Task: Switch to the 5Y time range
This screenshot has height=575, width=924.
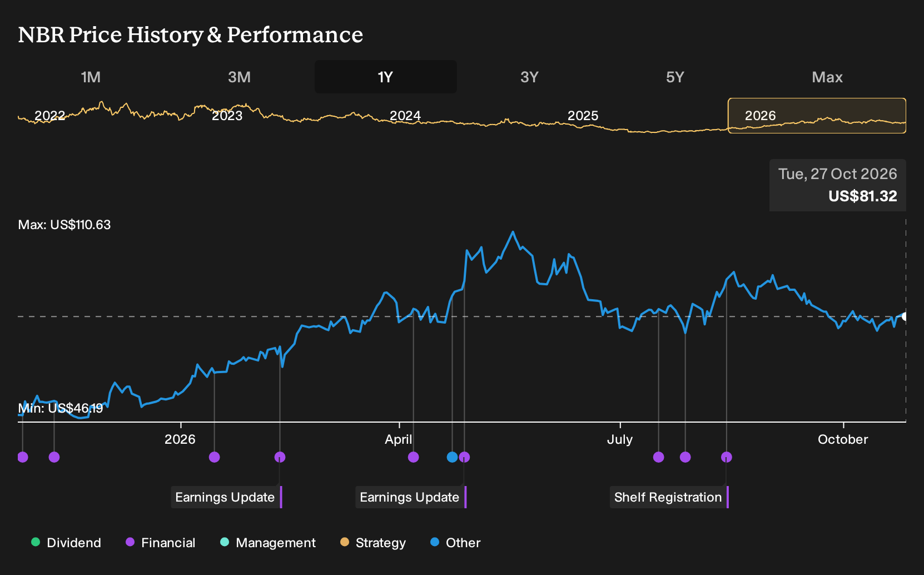Action: pyautogui.click(x=675, y=77)
